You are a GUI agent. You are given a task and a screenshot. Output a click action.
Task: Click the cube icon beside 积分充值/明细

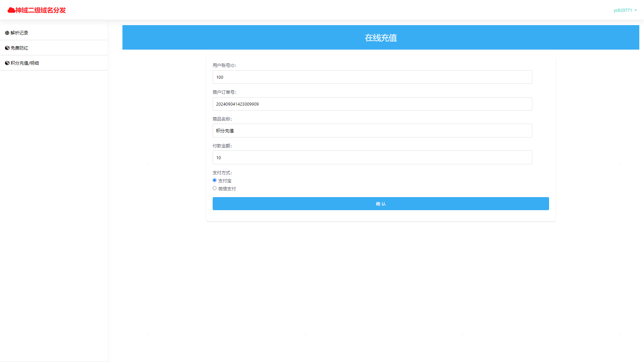point(7,63)
